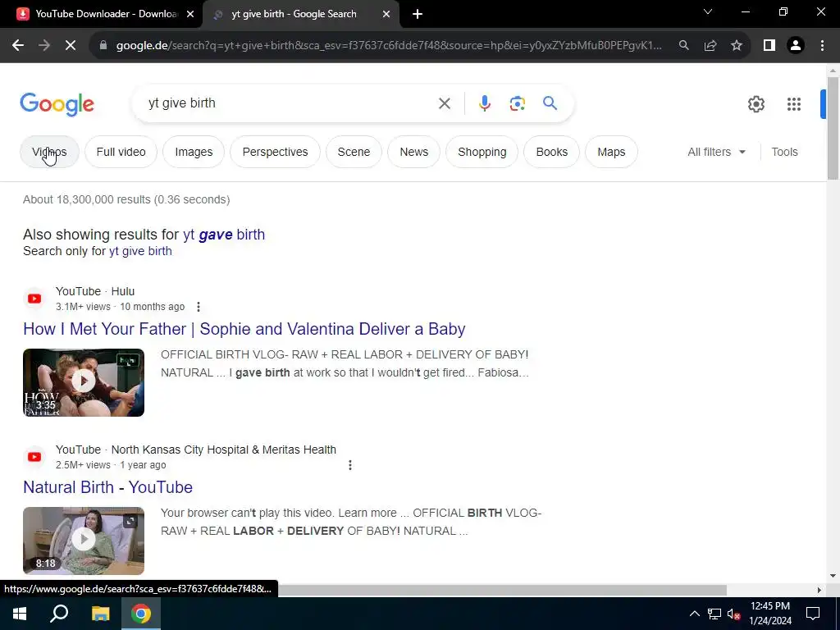
Task: Clear the search box with the X
Action: (x=445, y=103)
